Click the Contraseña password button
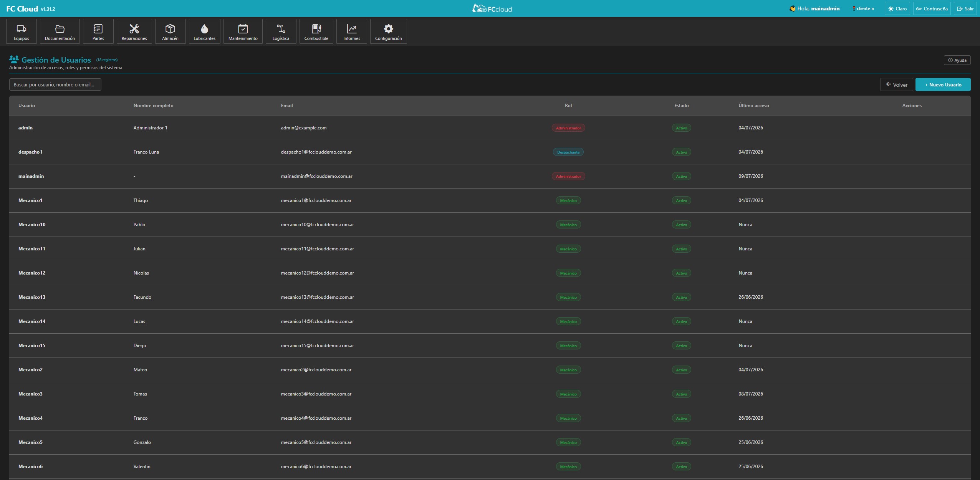Viewport: 980px width, 480px height. 932,8
